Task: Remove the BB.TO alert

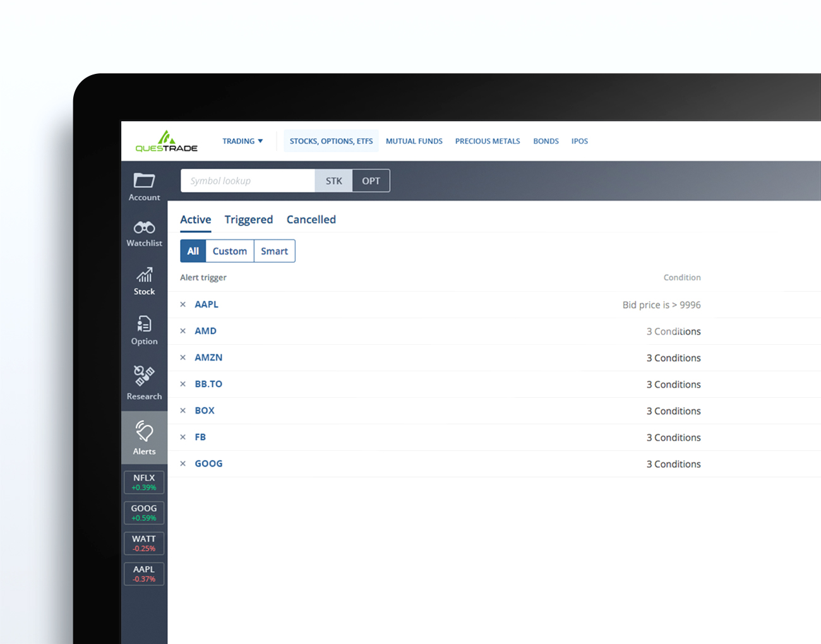Action: [183, 384]
